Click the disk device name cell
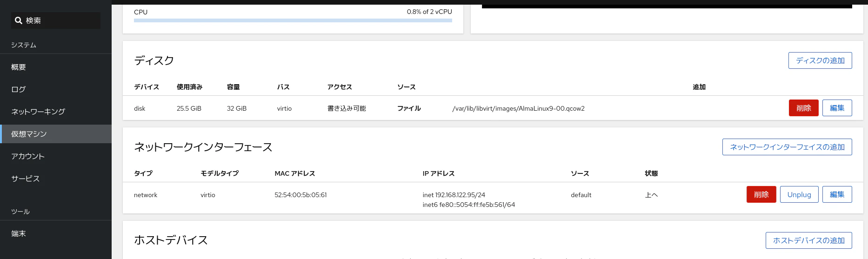Image resolution: width=868 pixels, height=259 pixels. pyautogui.click(x=140, y=108)
